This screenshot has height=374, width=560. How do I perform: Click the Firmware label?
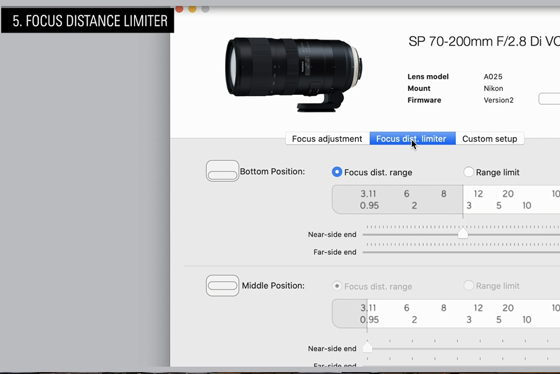424,100
